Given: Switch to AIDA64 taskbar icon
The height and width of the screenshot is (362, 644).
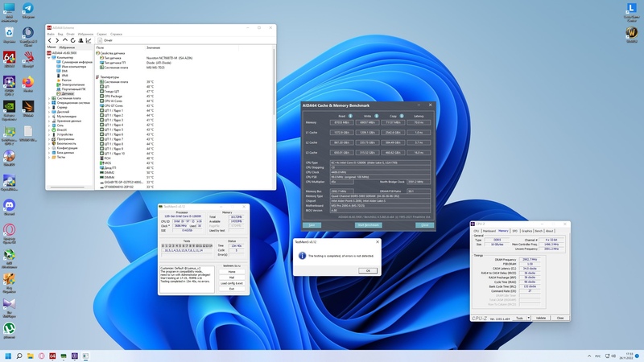Looking at the screenshot, I should pyautogui.click(x=52, y=356).
